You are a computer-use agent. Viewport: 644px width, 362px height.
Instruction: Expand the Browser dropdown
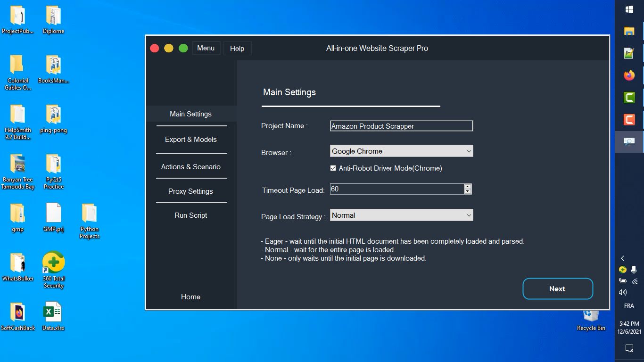(401, 151)
